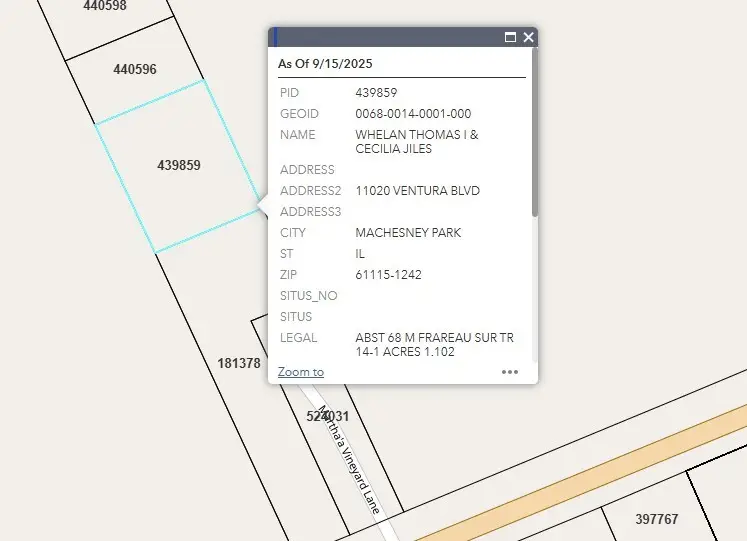Click the ST field label

point(287,253)
